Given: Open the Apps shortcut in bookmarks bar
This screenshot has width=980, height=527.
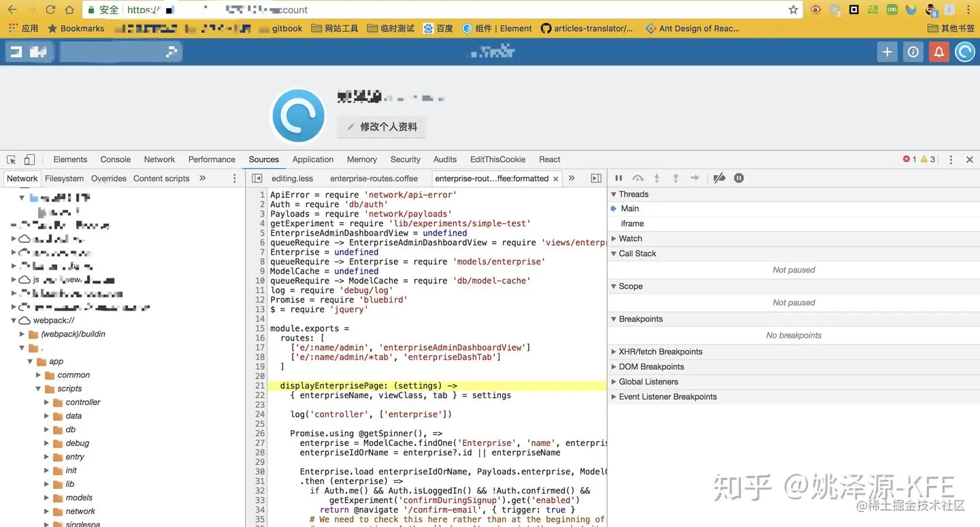Looking at the screenshot, I should tap(23, 29).
